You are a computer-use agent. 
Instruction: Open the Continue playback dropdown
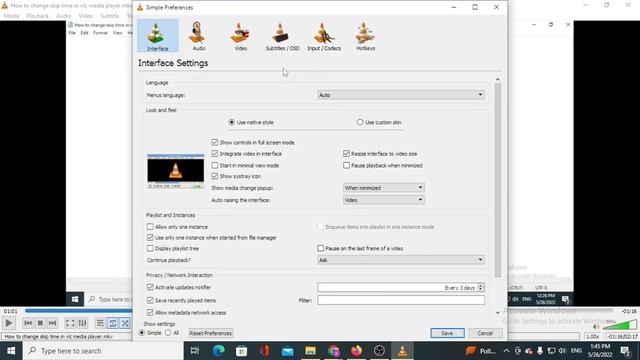tap(401, 260)
